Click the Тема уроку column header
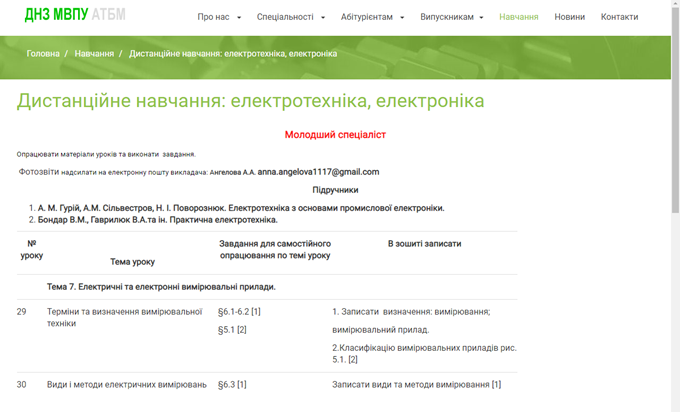This screenshot has width=681, height=413. tap(132, 262)
